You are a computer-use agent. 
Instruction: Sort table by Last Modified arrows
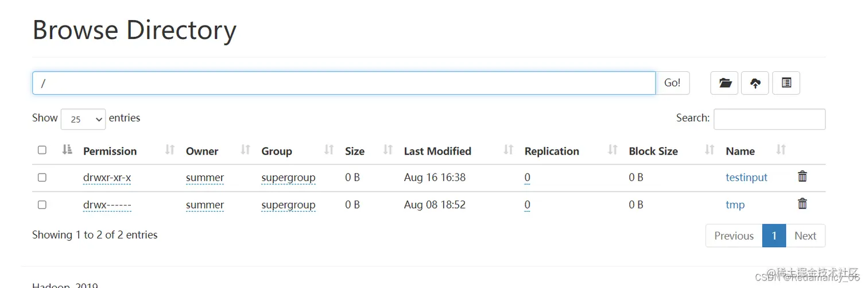pos(508,150)
